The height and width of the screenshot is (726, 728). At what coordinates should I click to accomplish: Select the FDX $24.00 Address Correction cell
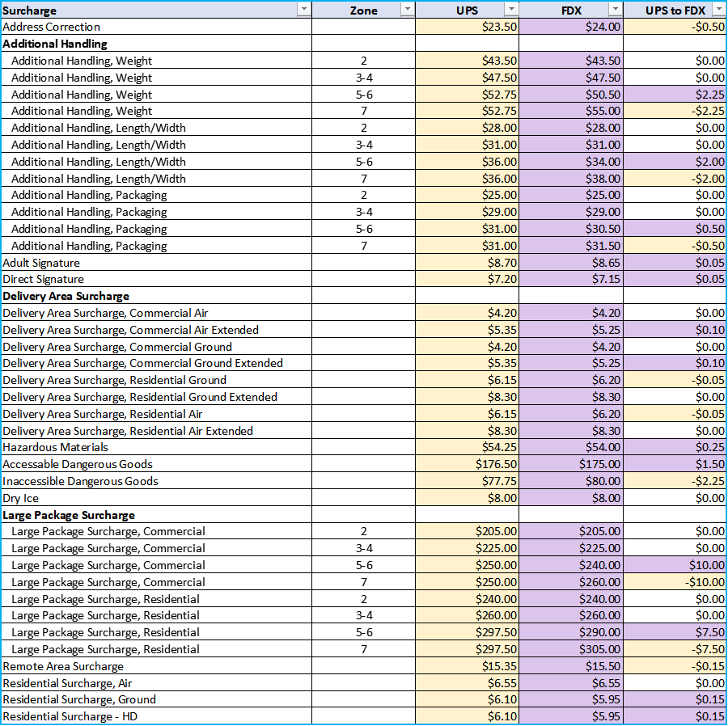pyautogui.click(x=571, y=27)
